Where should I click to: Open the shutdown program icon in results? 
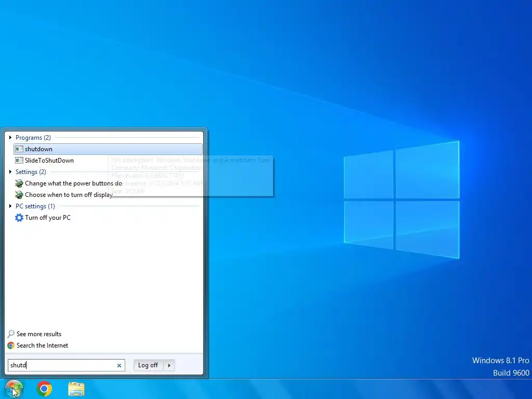pos(19,149)
